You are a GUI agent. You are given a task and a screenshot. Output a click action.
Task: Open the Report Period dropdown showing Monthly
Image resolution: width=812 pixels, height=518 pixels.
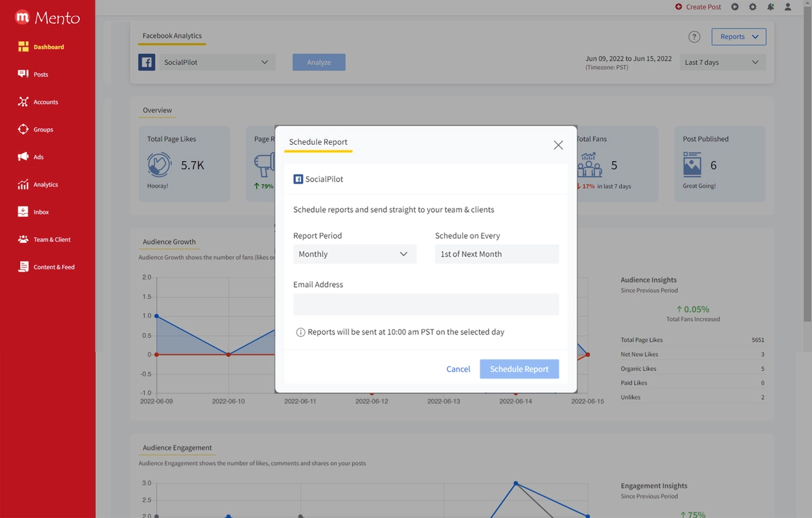355,254
